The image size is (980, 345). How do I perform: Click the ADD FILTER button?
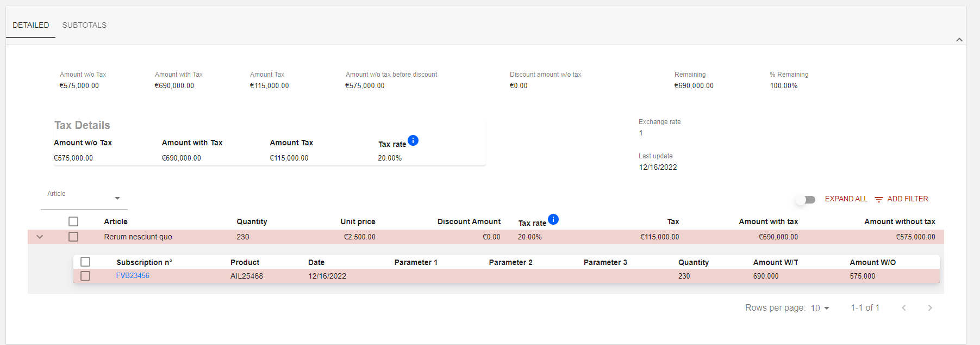coord(901,199)
